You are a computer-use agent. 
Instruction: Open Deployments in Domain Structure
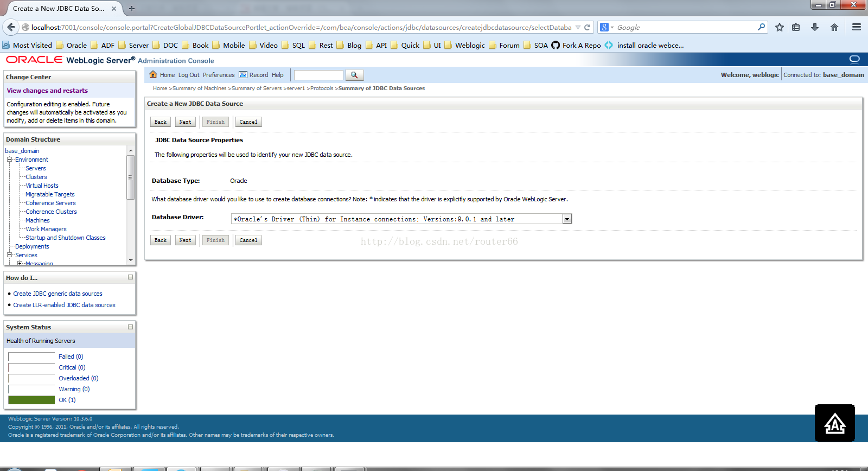[x=32, y=246]
